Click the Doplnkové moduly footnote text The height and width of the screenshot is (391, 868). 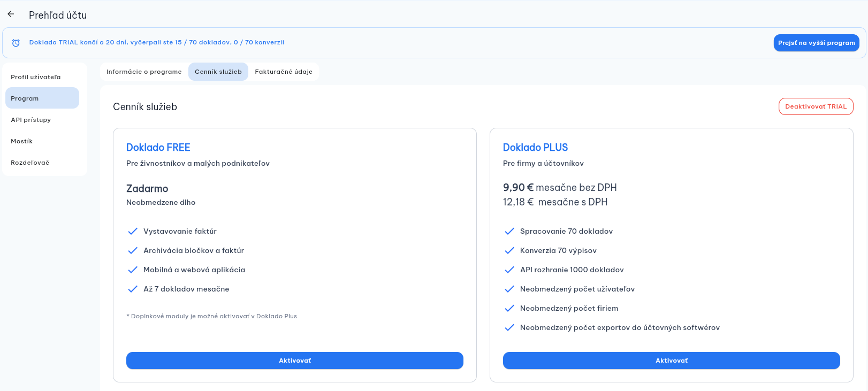[211, 316]
